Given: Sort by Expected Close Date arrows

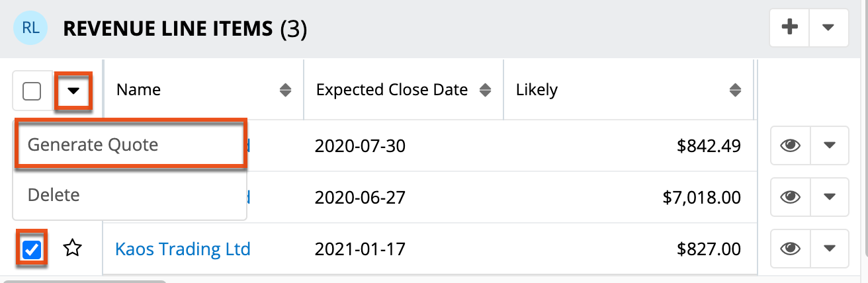Looking at the screenshot, I should pyautogui.click(x=485, y=90).
